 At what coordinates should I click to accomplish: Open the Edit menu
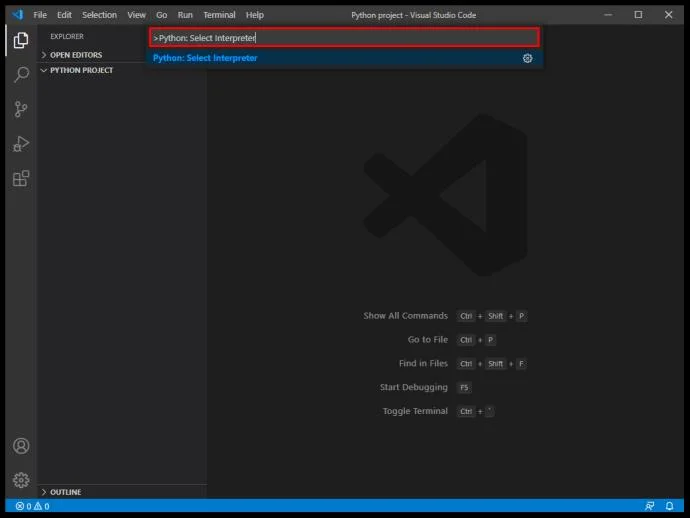(x=64, y=15)
